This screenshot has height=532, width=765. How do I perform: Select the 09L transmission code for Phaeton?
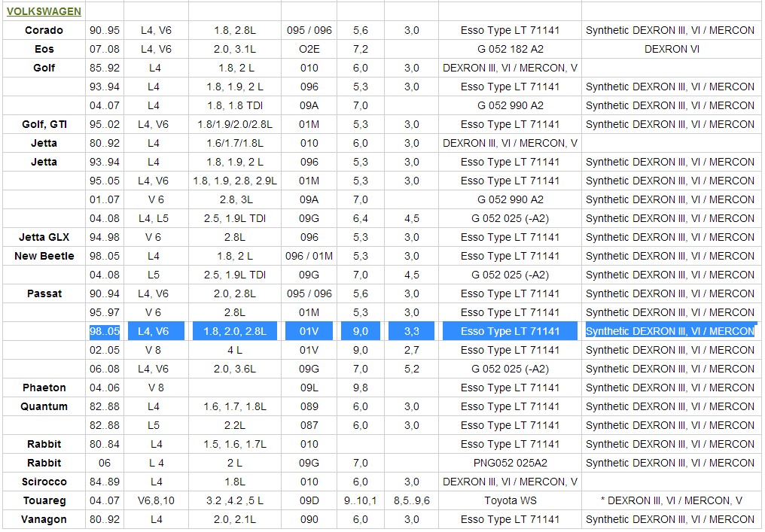(309, 388)
